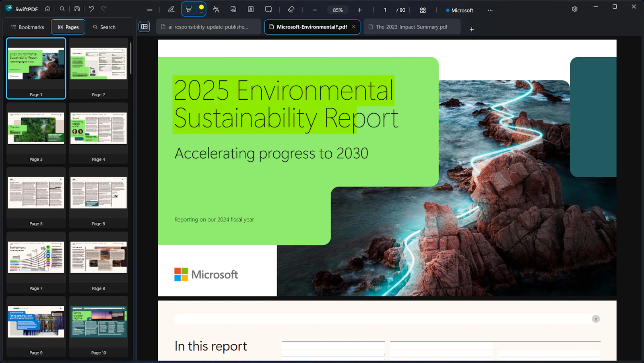Zoom out with the minus button
The image size is (644, 363).
pyautogui.click(x=314, y=10)
